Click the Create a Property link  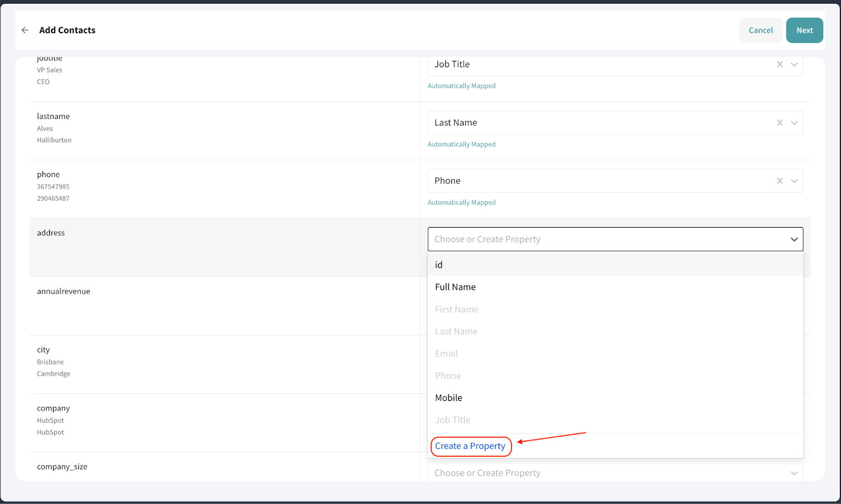470,446
